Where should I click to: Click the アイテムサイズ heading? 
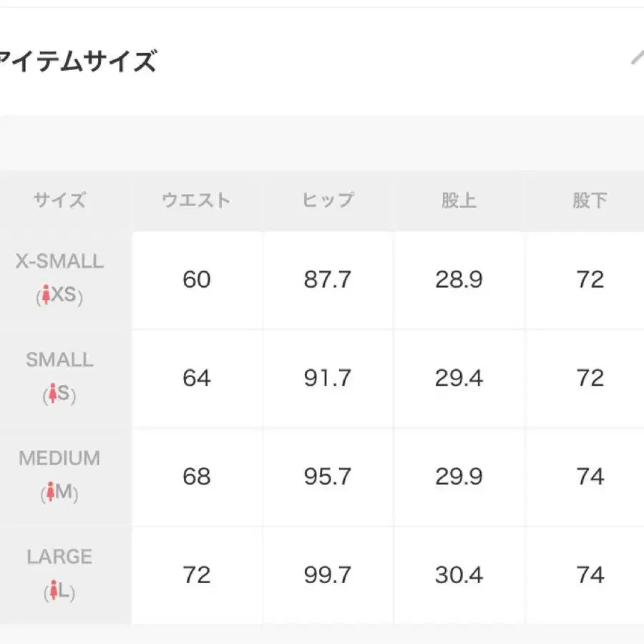click(77, 61)
